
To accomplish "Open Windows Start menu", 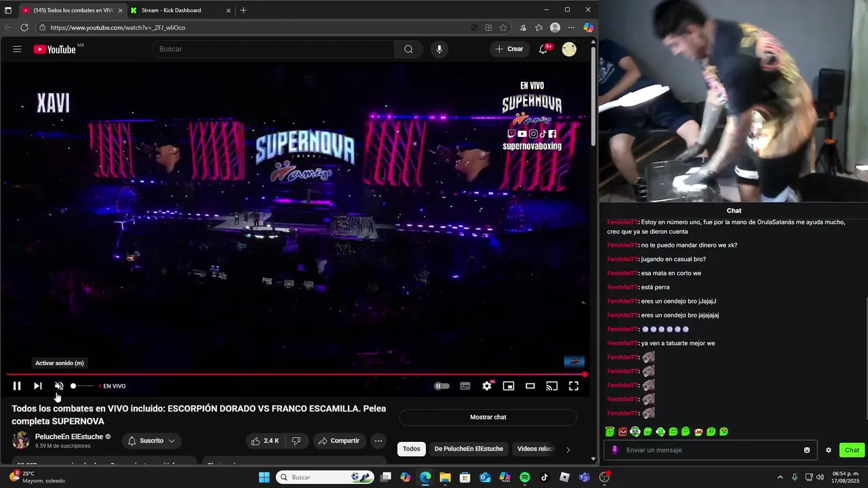I will coord(264,477).
